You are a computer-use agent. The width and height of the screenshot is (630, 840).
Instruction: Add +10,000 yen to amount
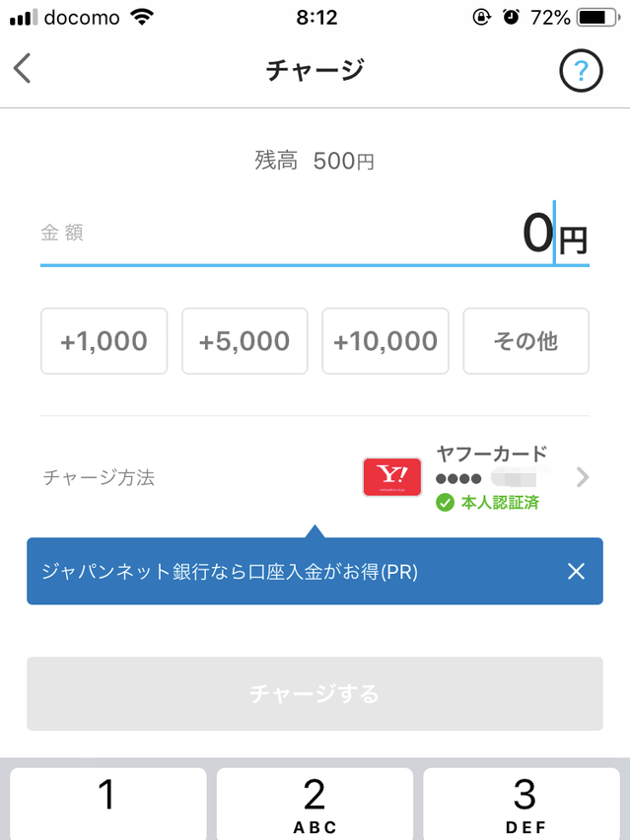[385, 341]
